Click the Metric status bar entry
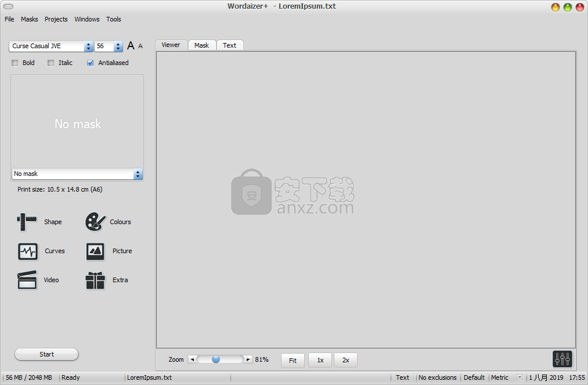Image resolution: width=588 pixels, height=385 pixels. 500,377
